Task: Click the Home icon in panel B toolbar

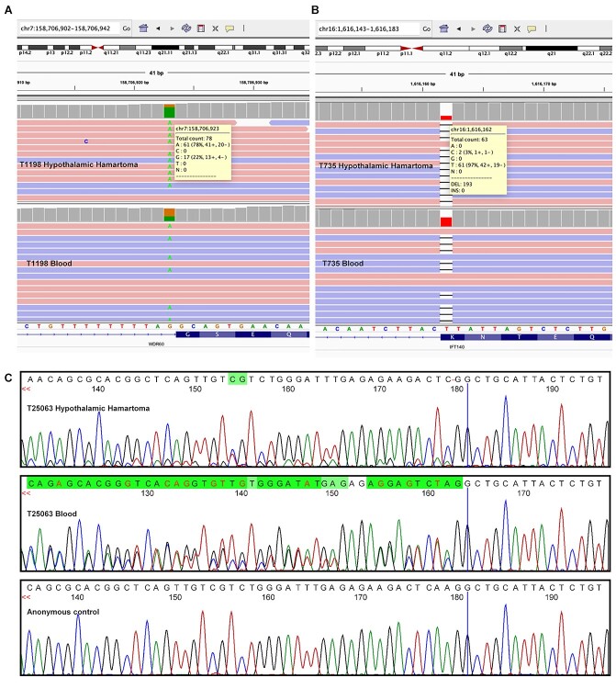Action: pos(444,28)
